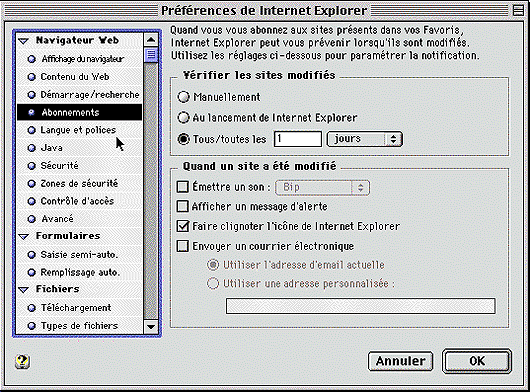
Task: Select the Java category text
Action: coord(51,148)
